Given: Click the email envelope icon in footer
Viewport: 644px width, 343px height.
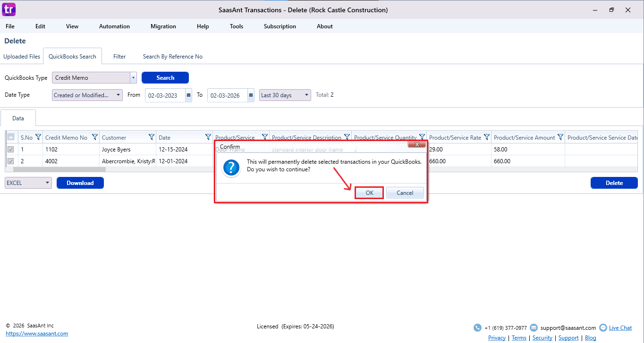Looking at the screenshot, I should point(534,328).
